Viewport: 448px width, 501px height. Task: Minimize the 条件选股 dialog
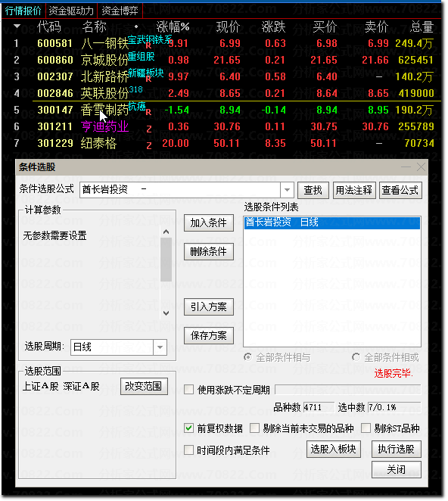tap(406, 166)
